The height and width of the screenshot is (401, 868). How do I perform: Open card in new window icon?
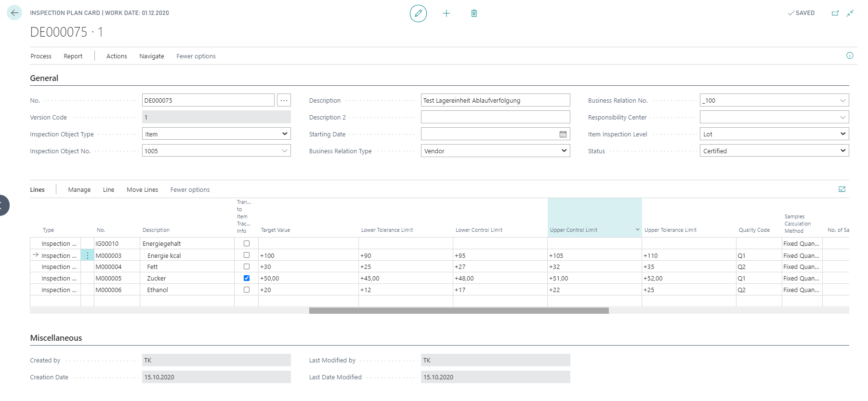835,13
